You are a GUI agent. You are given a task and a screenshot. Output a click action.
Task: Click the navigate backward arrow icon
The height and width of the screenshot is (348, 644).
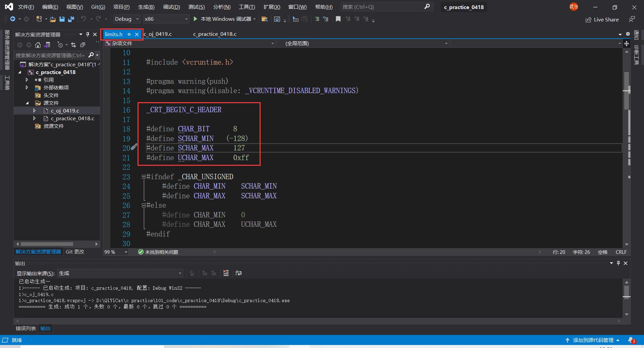(x=12, y=19)
